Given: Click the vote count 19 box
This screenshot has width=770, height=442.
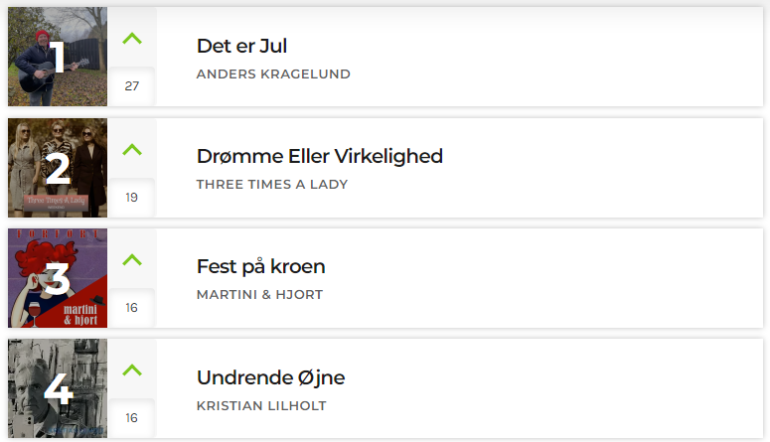Looking at the screenshot, I should pos(132,197).
